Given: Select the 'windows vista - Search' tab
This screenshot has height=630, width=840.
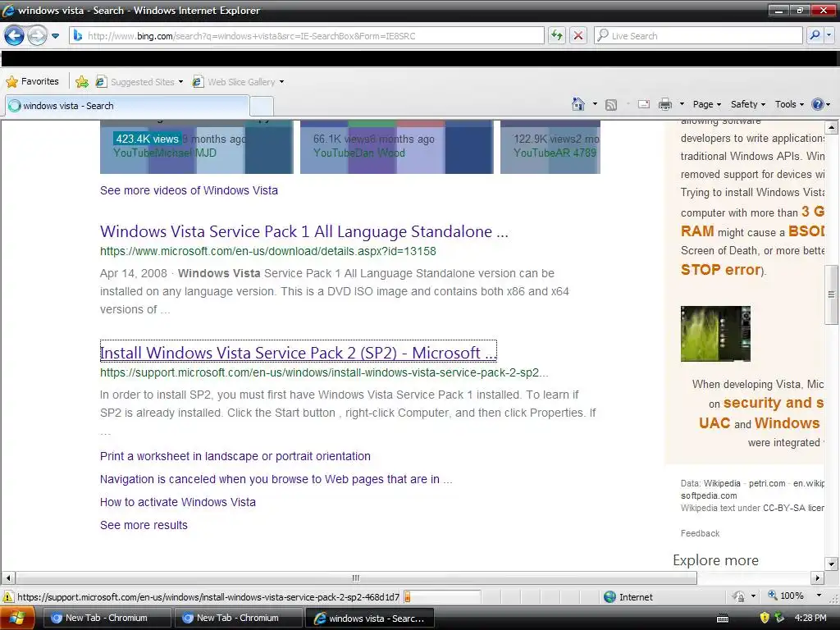Looking at the screenshot, I should (x=127, y=106).
